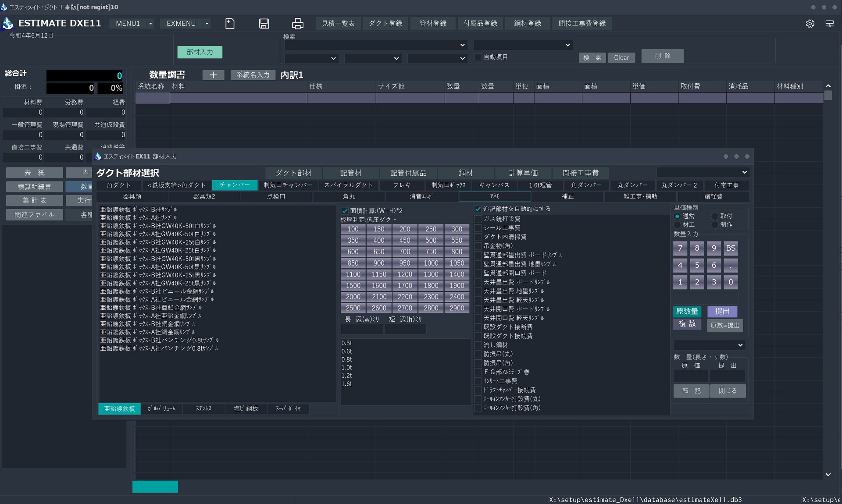The width and height of the screenshot is (842, 504).
Task: Click the printer icon
Action: 298,23
